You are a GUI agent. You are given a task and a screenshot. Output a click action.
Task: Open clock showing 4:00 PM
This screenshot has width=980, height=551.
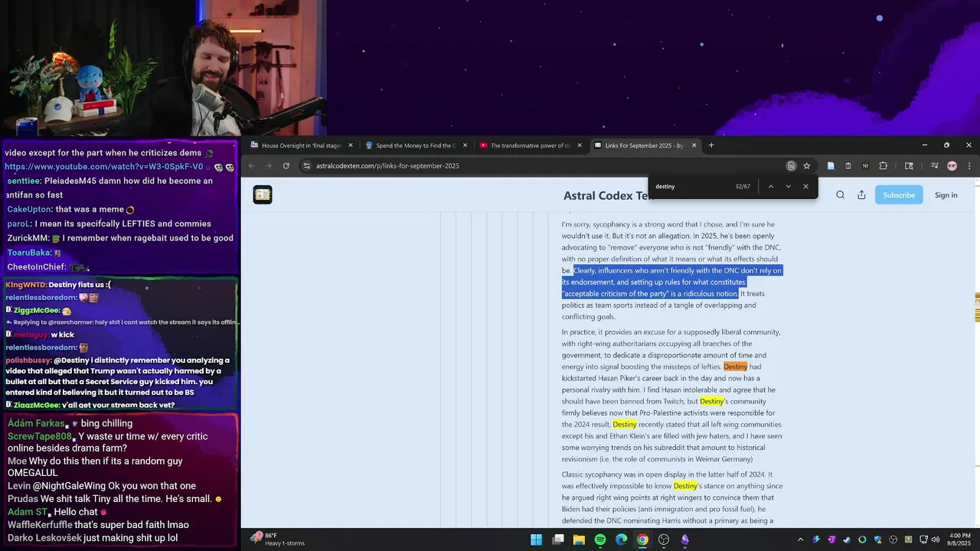(x=959, y=540)
